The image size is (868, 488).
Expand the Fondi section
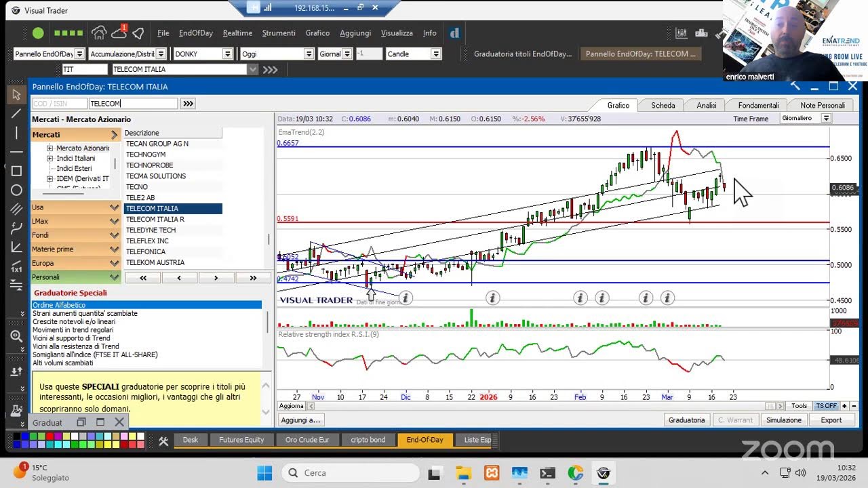(x=76, y=235)
